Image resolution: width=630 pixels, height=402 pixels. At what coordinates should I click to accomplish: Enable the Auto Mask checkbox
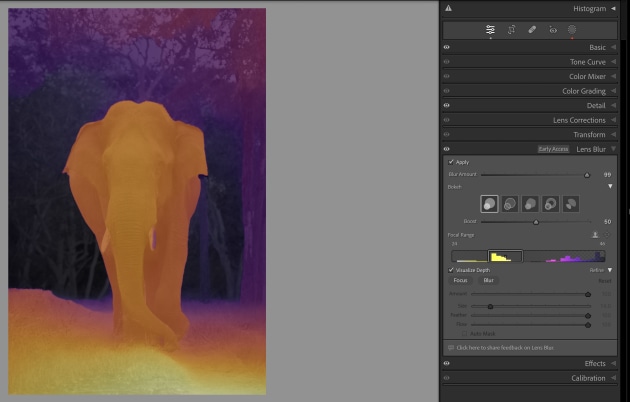[464, 334]
